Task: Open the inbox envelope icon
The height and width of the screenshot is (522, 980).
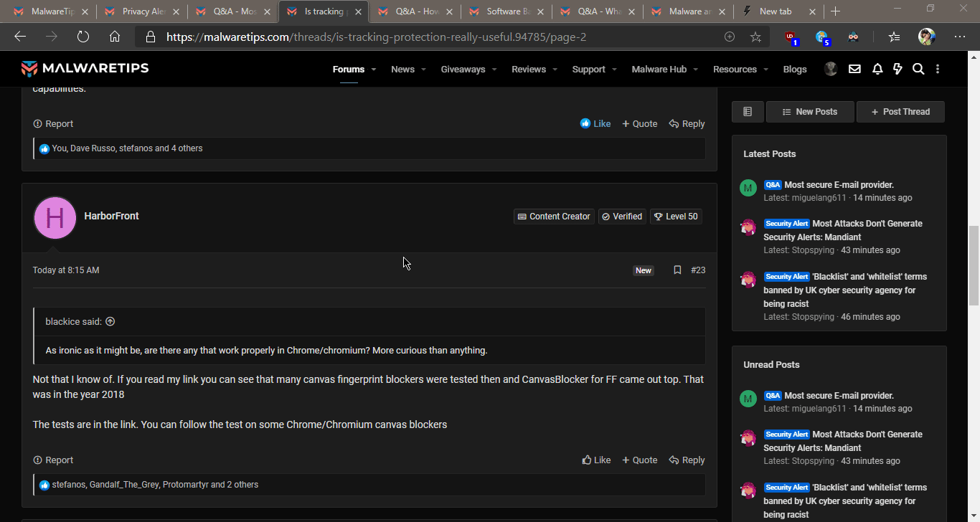Action: (x=854, y=69)
